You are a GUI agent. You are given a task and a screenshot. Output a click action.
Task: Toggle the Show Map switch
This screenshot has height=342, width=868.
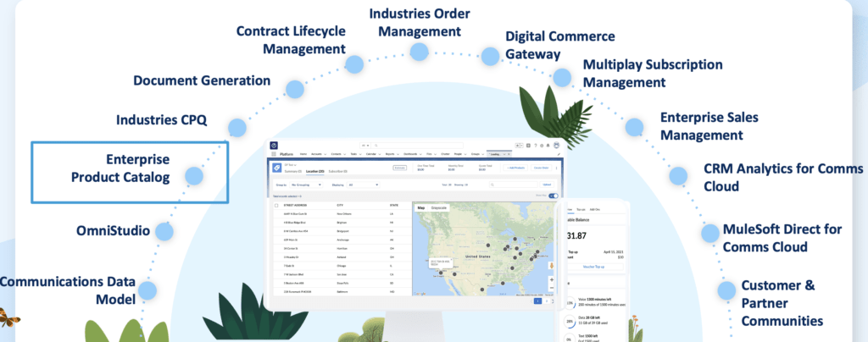[x=554, y=196]
